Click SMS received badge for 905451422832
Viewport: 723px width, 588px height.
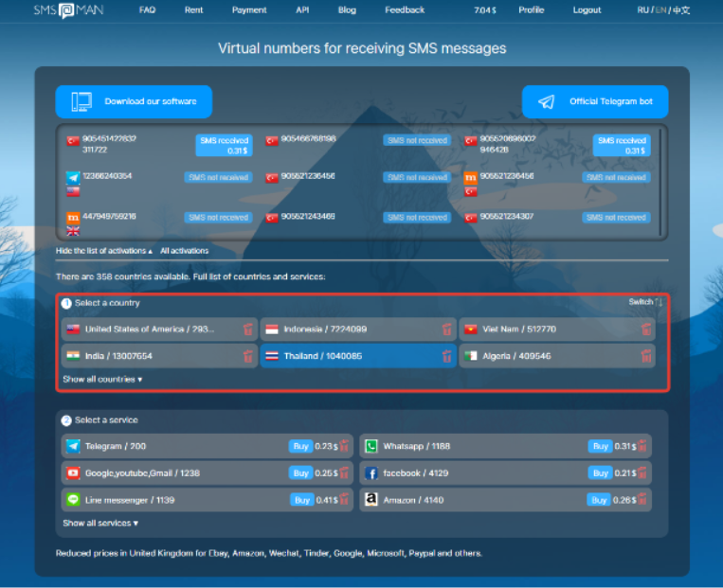[x=224, y=145]
